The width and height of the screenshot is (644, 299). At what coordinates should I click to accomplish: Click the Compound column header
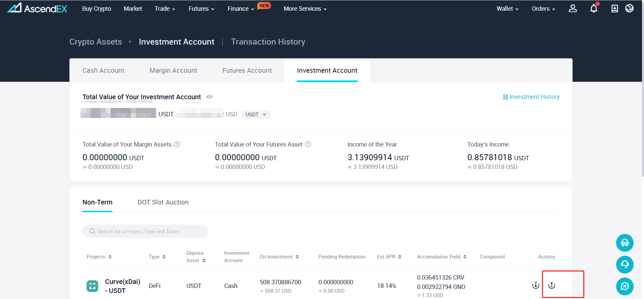click(492, 257)
